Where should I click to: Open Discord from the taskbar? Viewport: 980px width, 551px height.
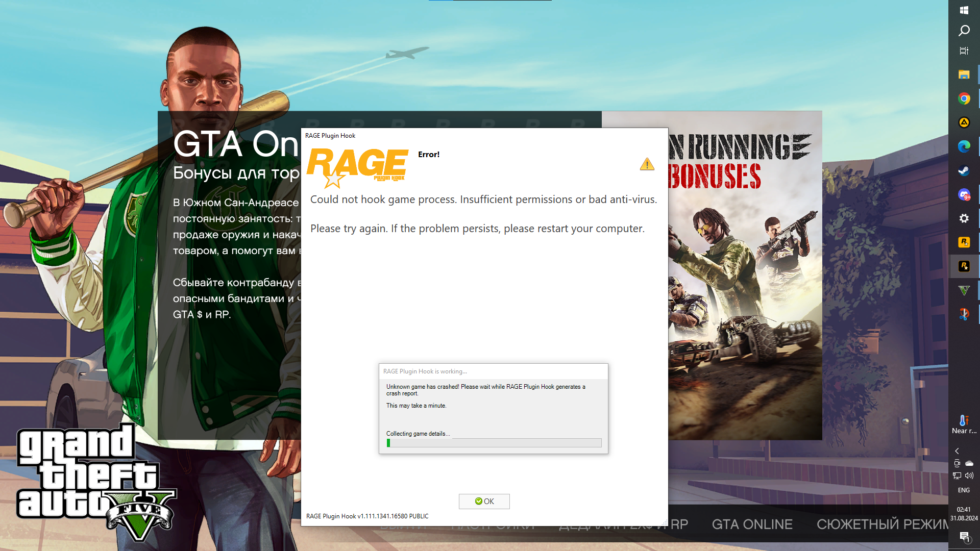(x=964, y=194)
